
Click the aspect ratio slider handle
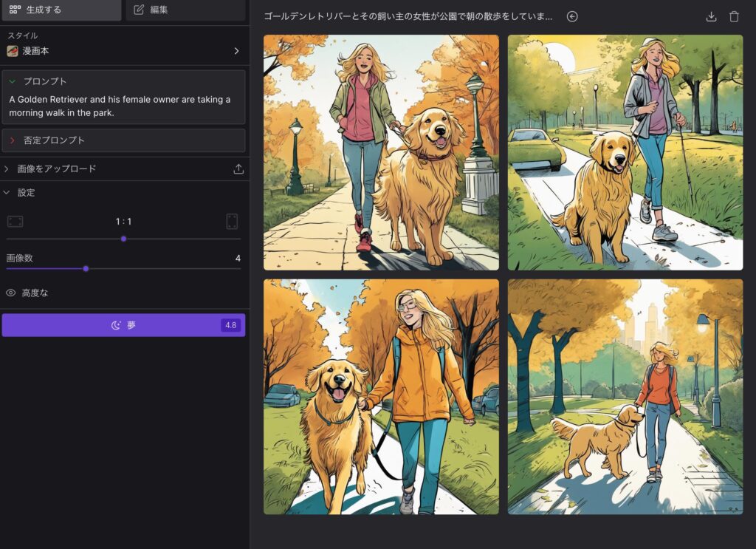tap(123, 239)
